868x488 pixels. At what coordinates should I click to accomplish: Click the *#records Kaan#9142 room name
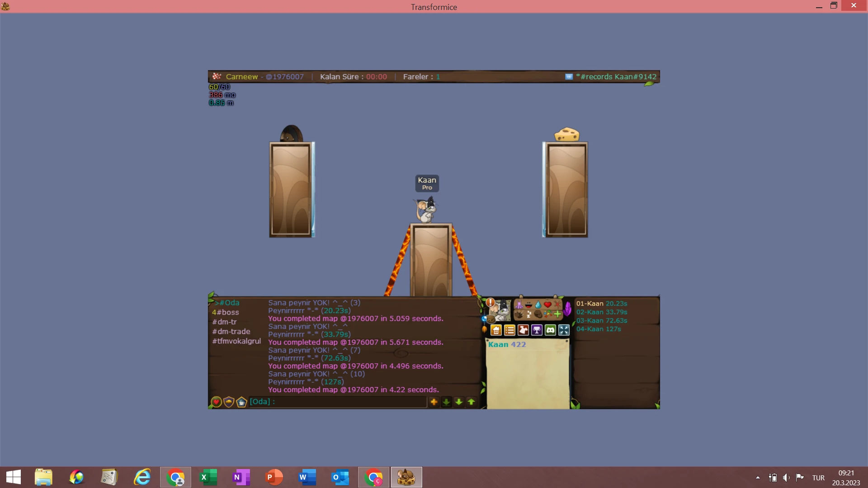point(616,77)
